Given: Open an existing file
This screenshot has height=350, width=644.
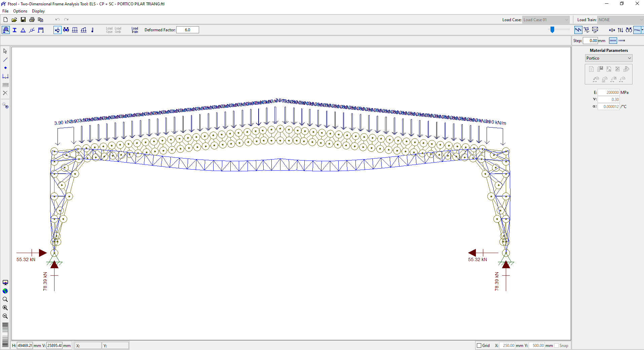Looking at the screenshot, I should click(x=14, y=20).
